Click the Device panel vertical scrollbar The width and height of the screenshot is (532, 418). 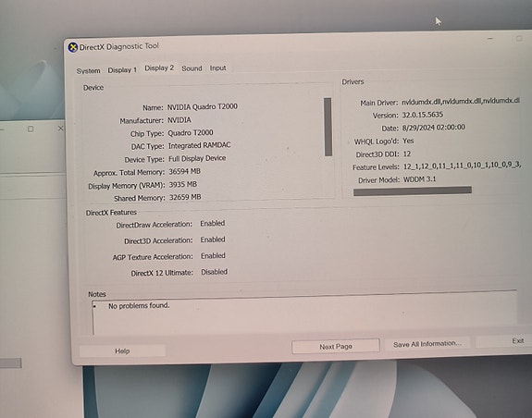coord(328,127)
